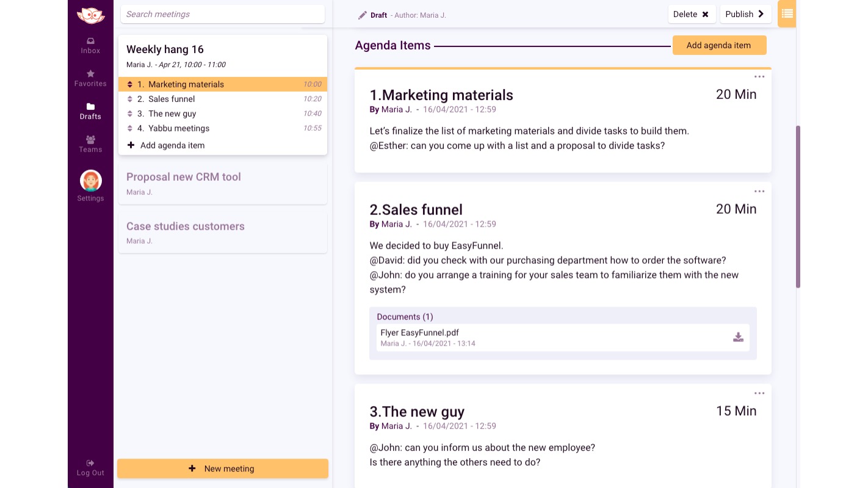The height and width of the screenshot is (488, 868).
Task: Click the 1.Marketing materials heading
Action: 441,95
